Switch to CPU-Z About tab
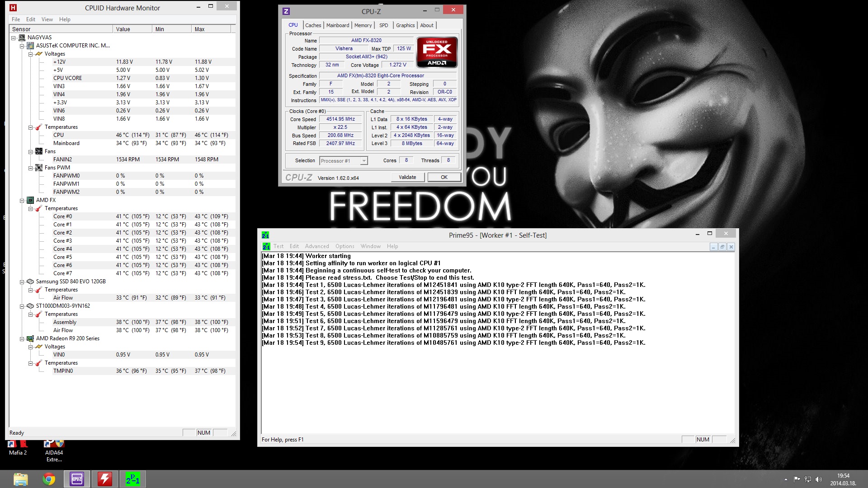Screen dimensions: 868x488 (426, 25)
